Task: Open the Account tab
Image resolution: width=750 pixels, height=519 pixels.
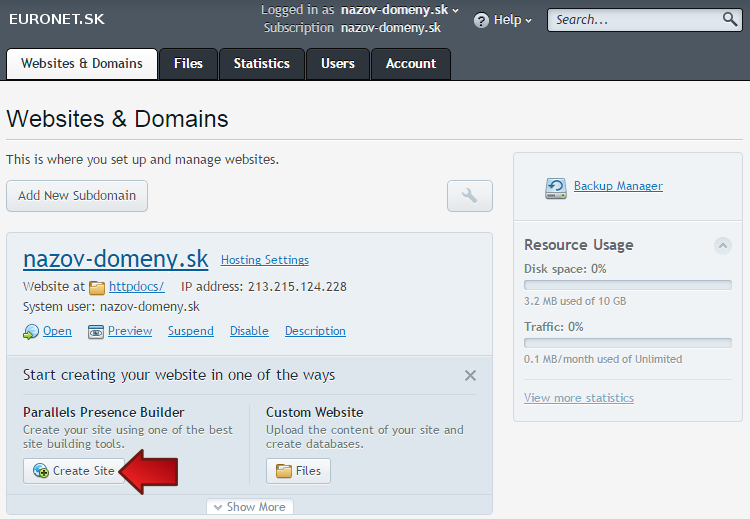Action: [x=411, y=64]
